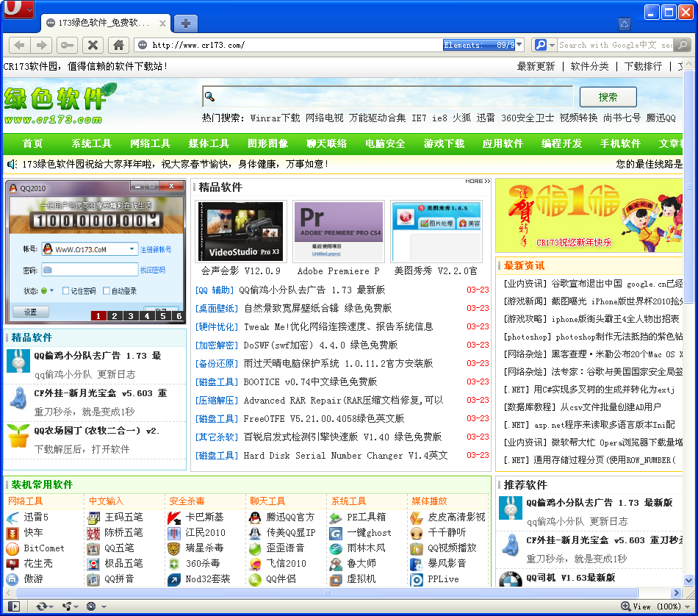Click the horizontal page scrollbar thumb
Screen dimensions: 698x616
(x=327, y=592)
